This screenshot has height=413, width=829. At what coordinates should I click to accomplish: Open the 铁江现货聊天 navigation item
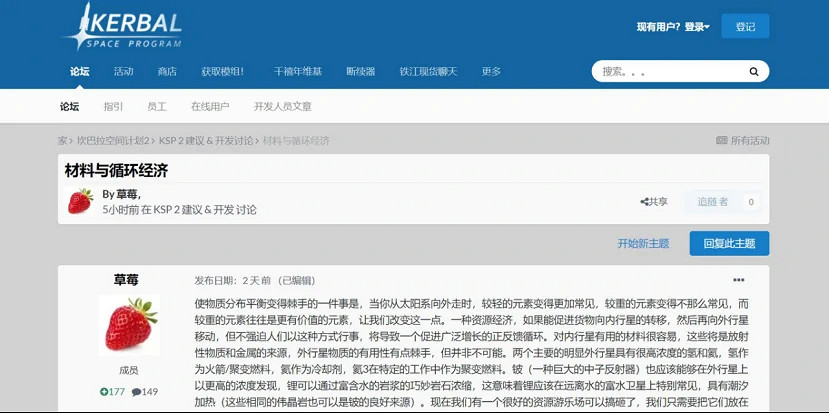click(x=428, y=71)
